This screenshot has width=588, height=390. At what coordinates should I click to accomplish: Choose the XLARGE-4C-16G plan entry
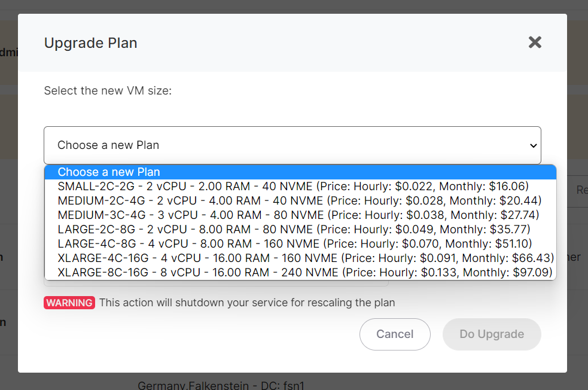pyautogui.click(x=239, y=258)
